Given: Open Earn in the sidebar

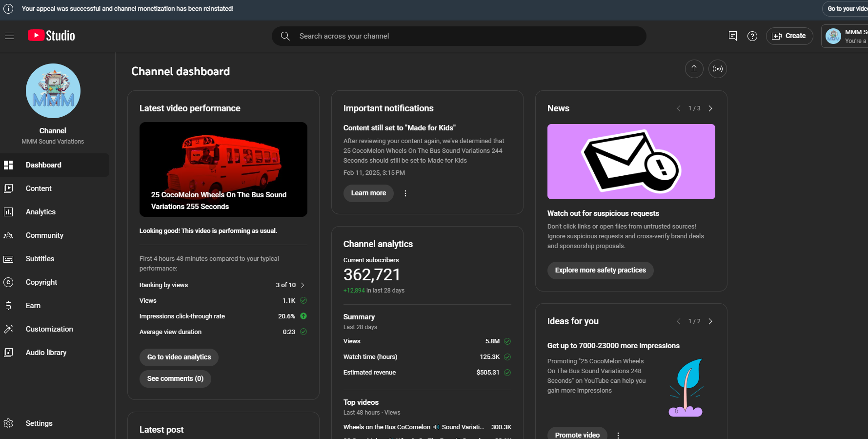Looking at the screenshot, I should click(55, 306).
